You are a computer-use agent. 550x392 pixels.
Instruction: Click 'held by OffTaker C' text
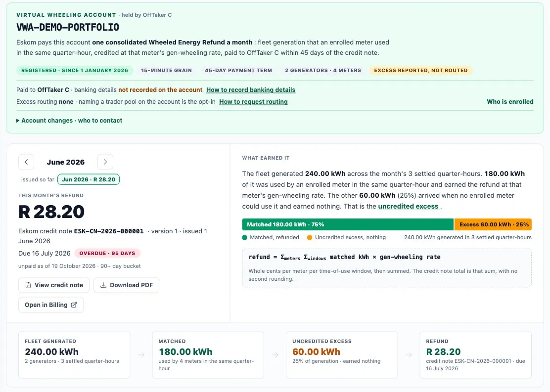[146, 15]
